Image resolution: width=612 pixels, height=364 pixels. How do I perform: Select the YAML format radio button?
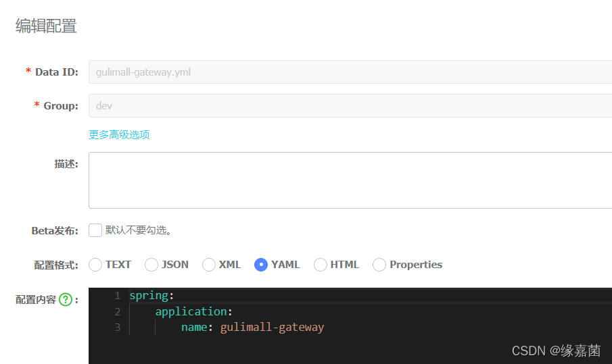click(261, 265)
